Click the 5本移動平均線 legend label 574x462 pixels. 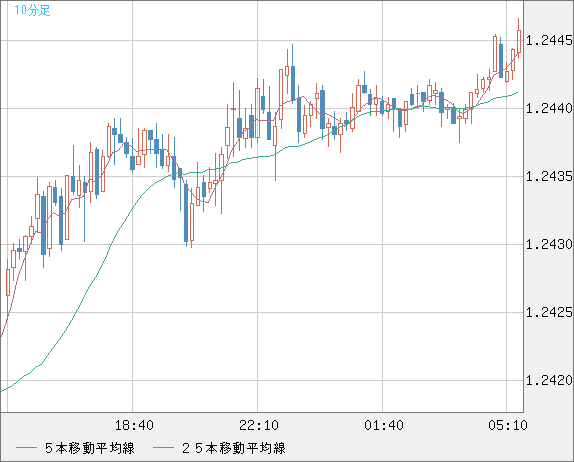coord(90,448)
